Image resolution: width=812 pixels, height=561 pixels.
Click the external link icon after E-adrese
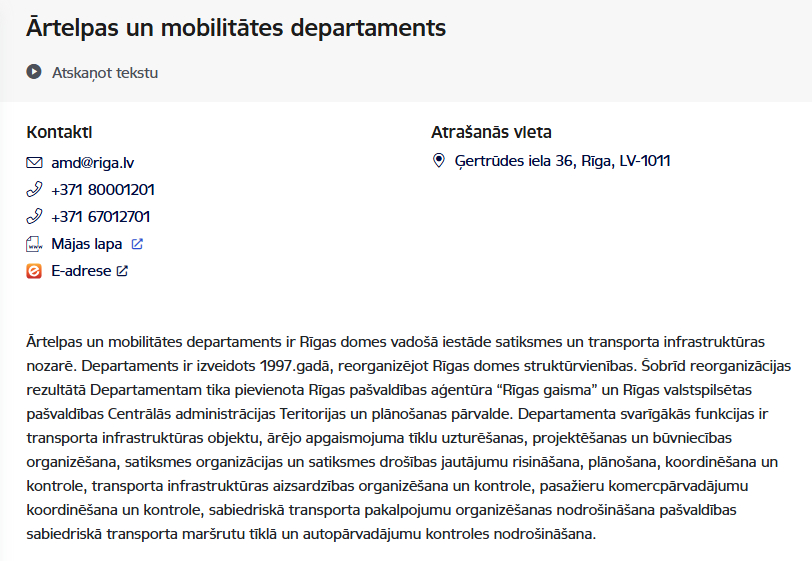pos(122,270)
